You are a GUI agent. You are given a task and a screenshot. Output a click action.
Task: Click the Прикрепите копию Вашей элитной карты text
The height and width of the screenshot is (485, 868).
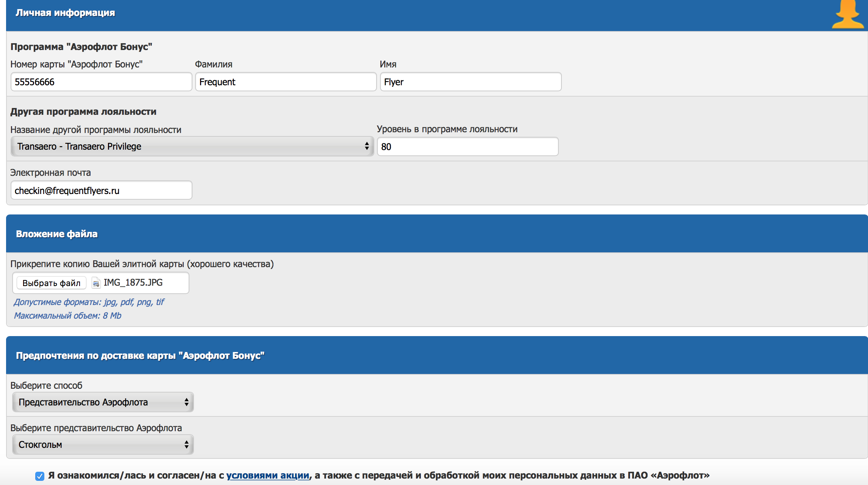click(142, 264)
